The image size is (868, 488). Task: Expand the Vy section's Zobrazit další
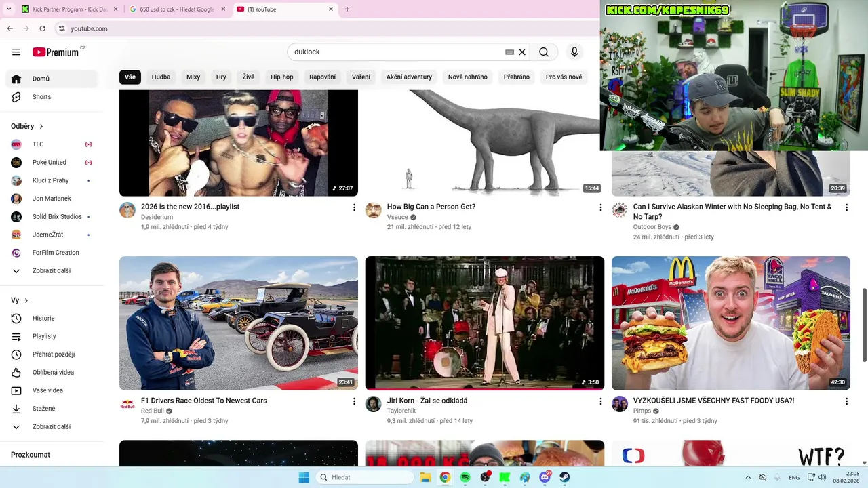tap(52, 427)
